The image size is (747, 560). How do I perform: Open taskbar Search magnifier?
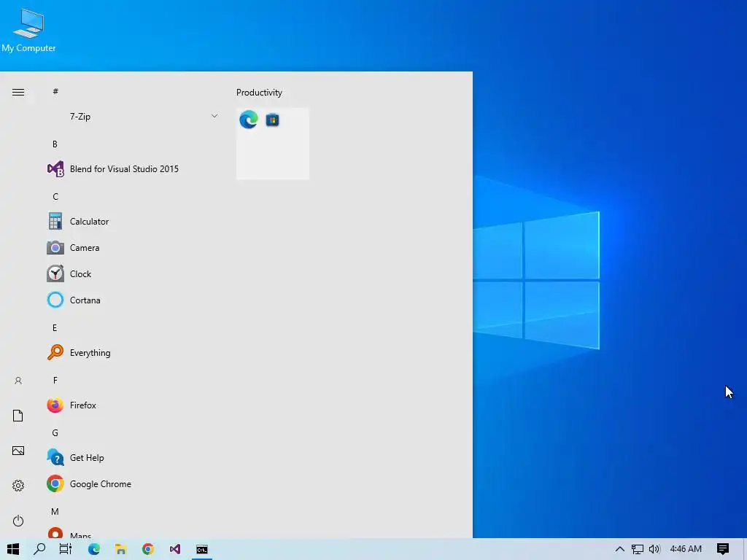point(39,549)
